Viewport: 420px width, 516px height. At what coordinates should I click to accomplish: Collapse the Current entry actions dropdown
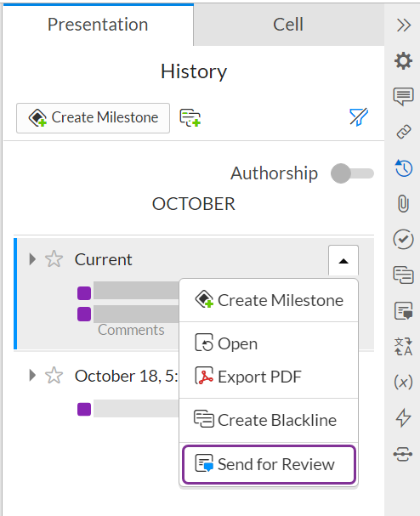(343, 261)
